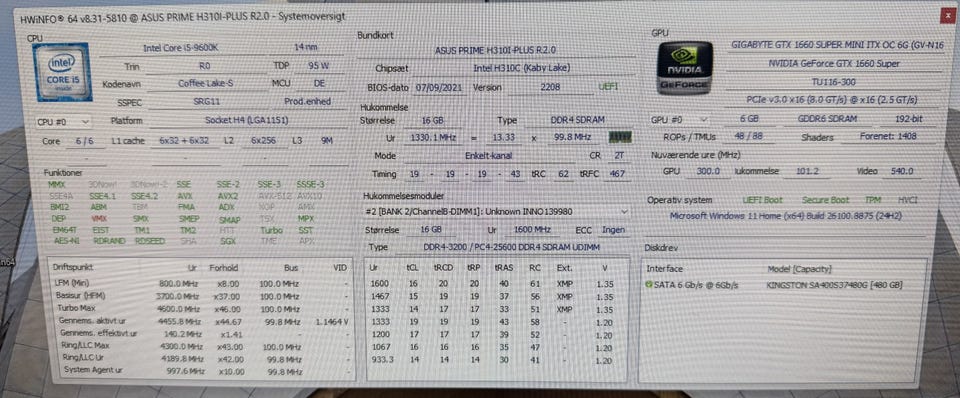
Task: Click the RDSEED feature flag
Action: [x=150, y=241]
